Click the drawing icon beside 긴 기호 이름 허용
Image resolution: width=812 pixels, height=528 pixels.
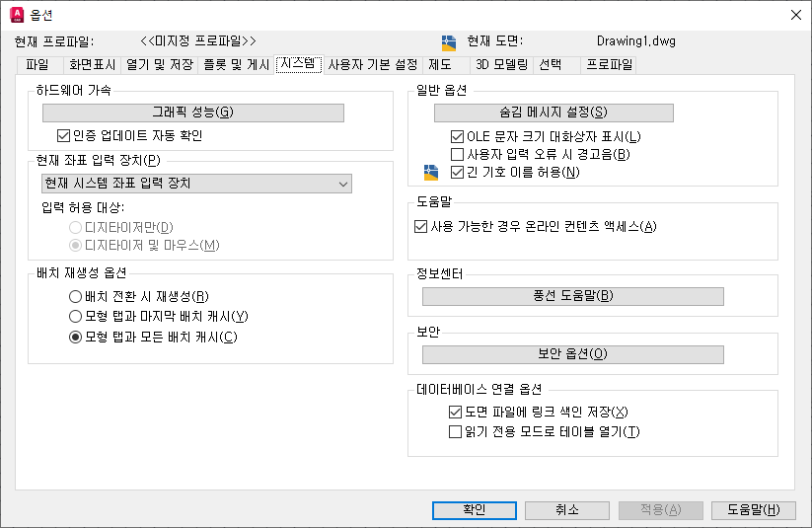pos(431,172)
